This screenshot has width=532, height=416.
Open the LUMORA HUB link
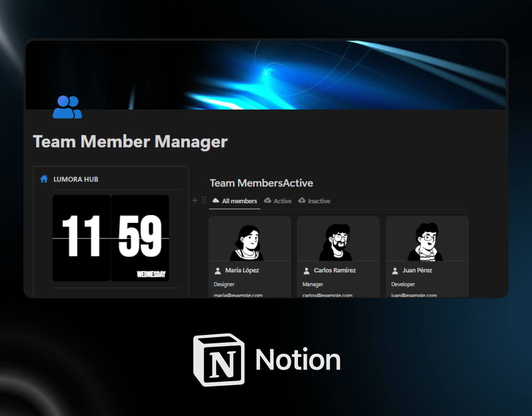pos(76,179)
